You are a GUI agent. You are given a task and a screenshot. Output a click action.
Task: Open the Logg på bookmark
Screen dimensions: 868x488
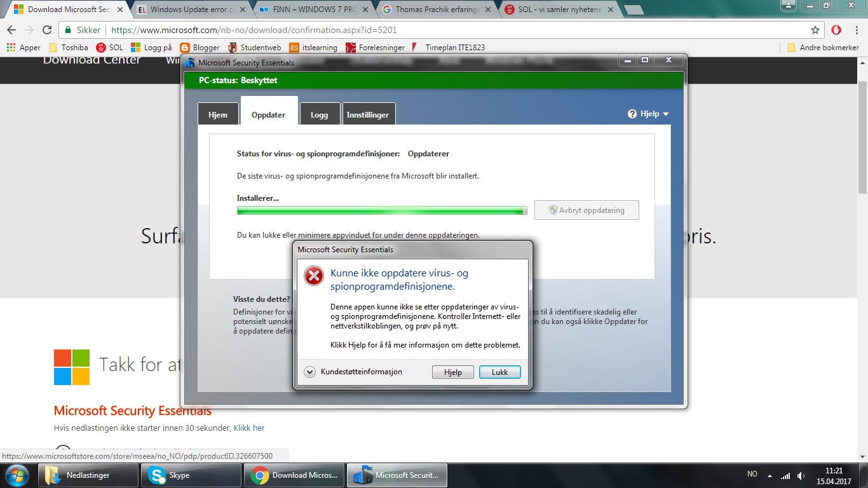tap(151, 48)
